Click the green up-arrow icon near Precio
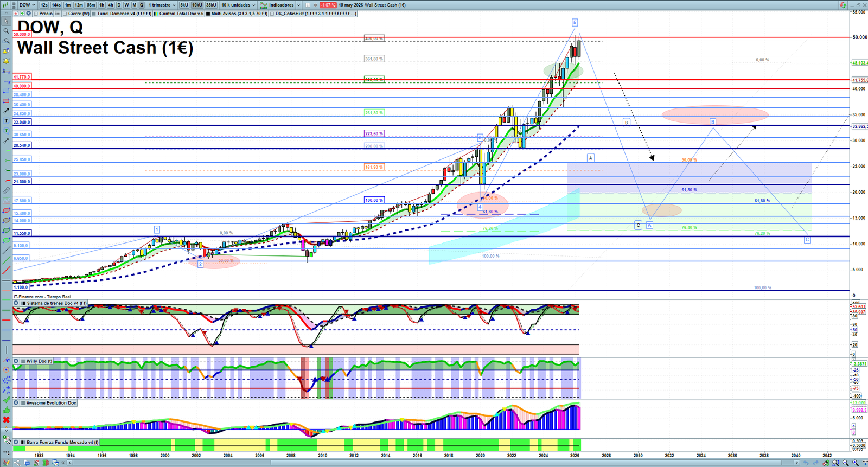The height and width of the screenshot is (467, 868). 22,14
